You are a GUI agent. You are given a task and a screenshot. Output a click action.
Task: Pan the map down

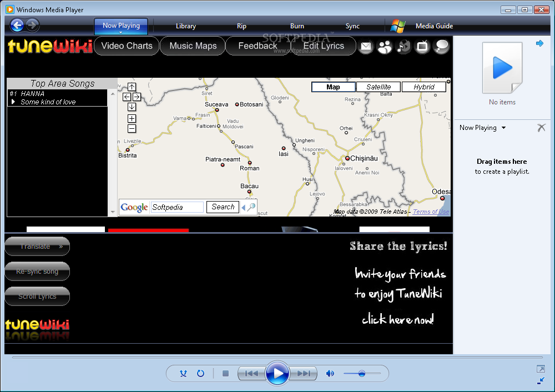coord(132,107)
